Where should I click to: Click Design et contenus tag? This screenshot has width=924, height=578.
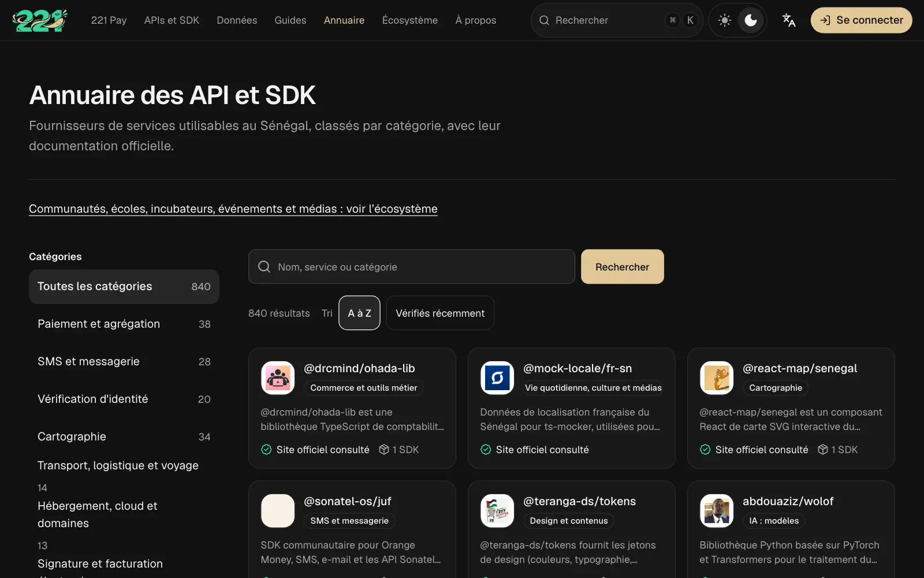pyautogui.click(x=569, y=521)
